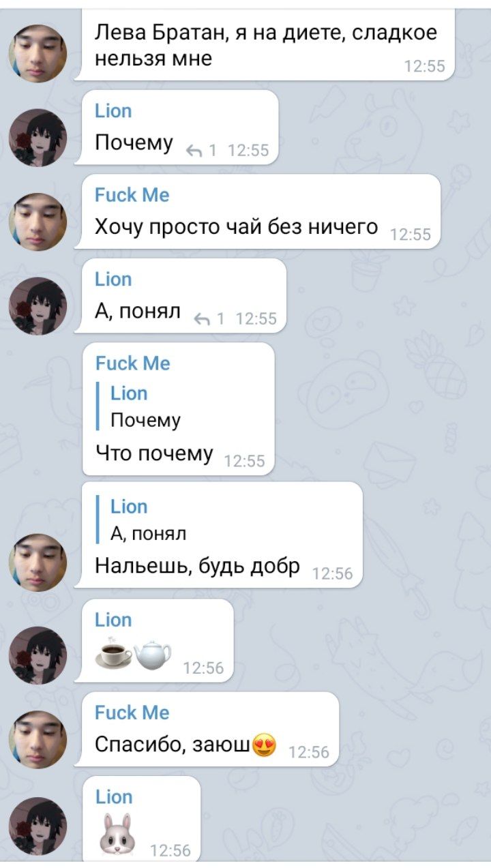Tap reply arrow icon next to "Почему" message
The image size is (491, 868).
tap(195, 150)
